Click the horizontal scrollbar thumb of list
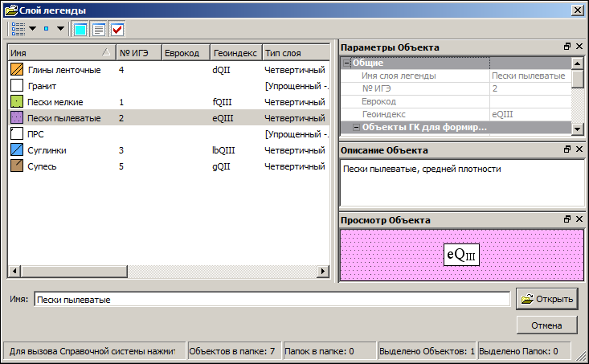This screenshot has height=364, width=589. click(74, 271)
